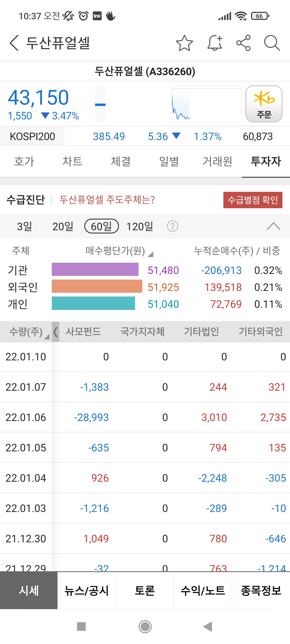Collapse the 수급진단 panel chevron
Screen dimensions: 290x644
click(274, 226)
